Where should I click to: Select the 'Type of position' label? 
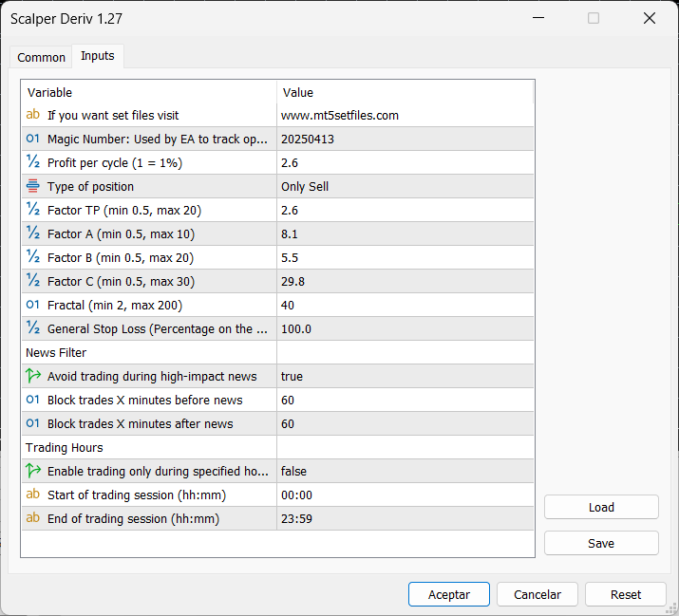[x=90, y=187]
